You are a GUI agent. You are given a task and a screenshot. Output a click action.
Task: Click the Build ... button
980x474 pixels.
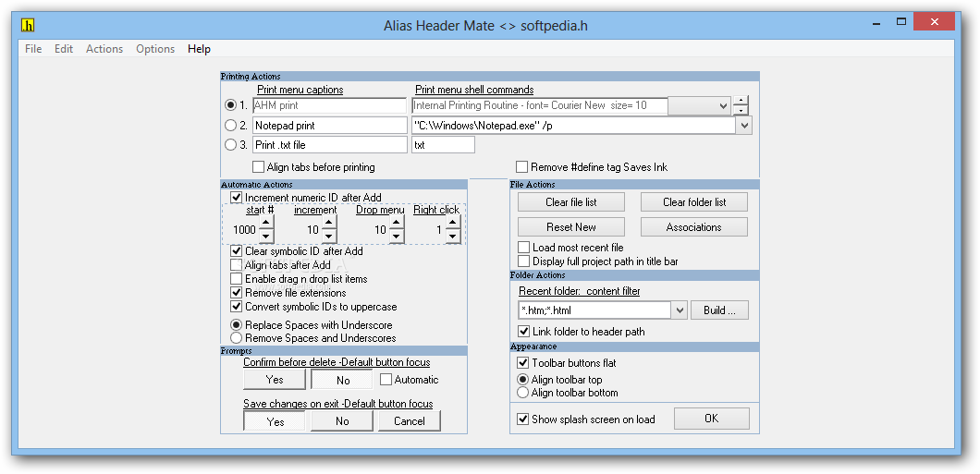[x=719, y=310]
